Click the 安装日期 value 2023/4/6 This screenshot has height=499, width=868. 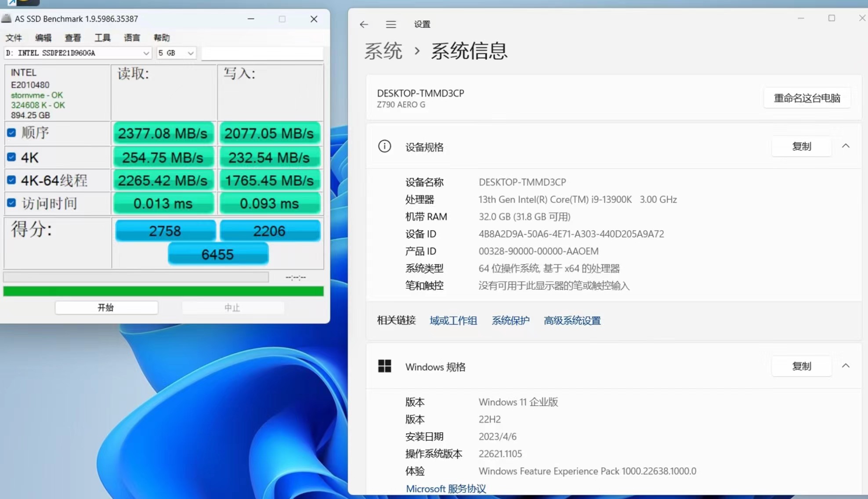[x=498, y=437]
